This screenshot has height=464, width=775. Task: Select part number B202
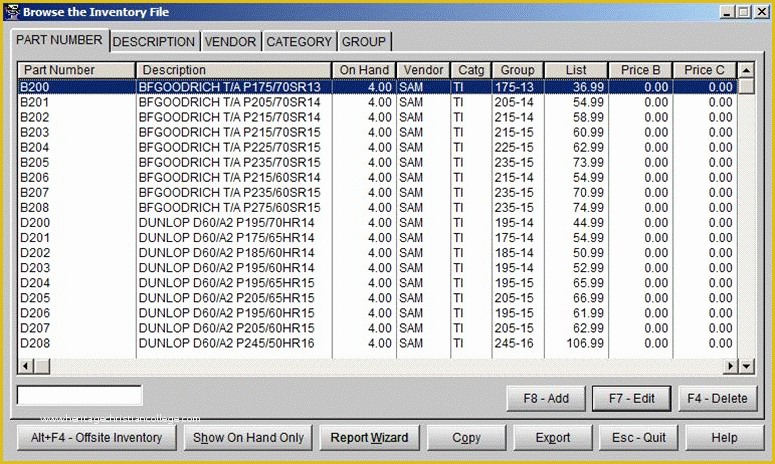tap(35, 117)
